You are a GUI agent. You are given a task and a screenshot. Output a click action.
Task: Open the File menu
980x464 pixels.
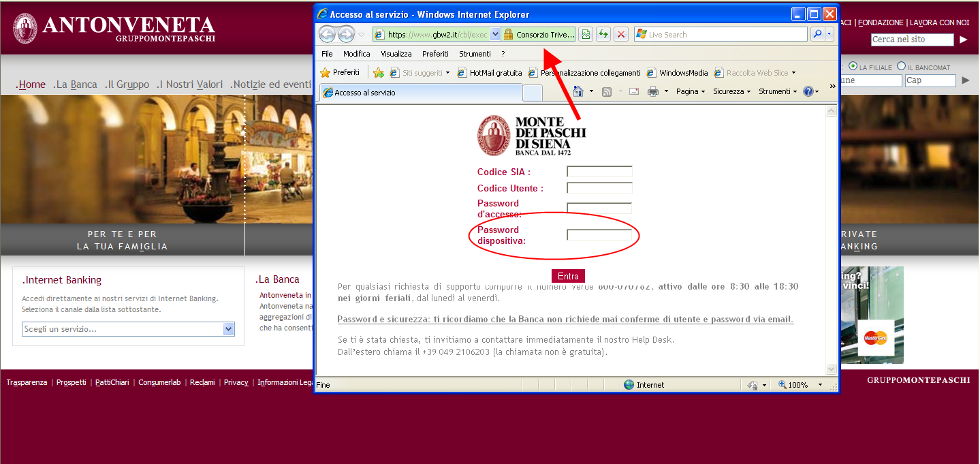click(327, 54)
